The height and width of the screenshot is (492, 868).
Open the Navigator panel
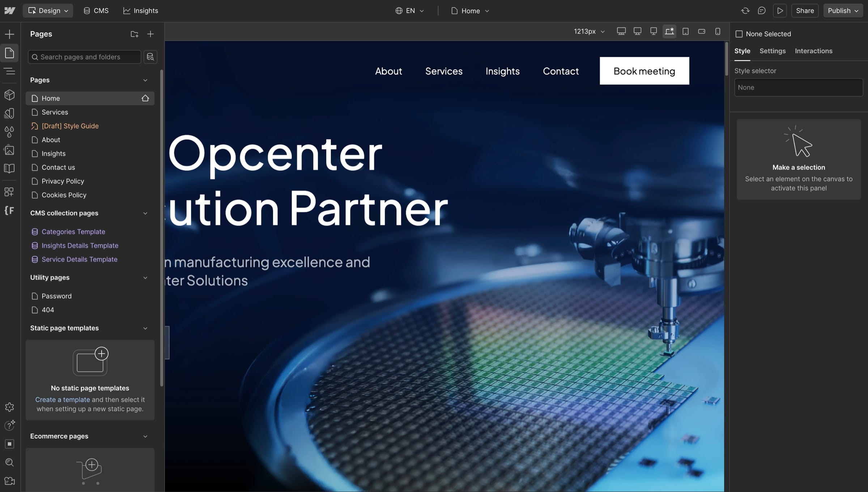coord(9,71)
